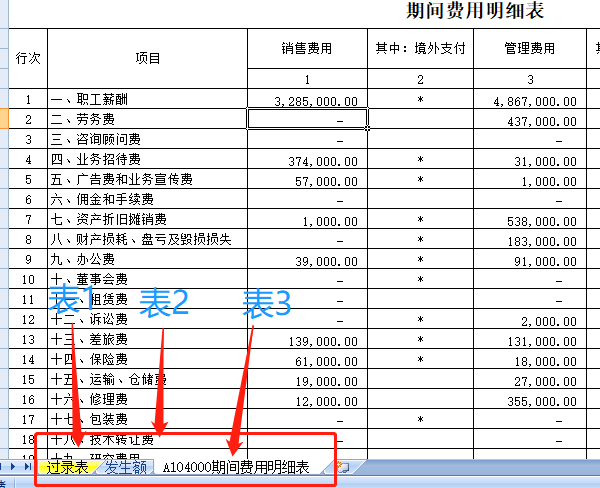Switch to the 发生额 sheet tab
This screenshot has width=600, height=488.
point(126,467)
